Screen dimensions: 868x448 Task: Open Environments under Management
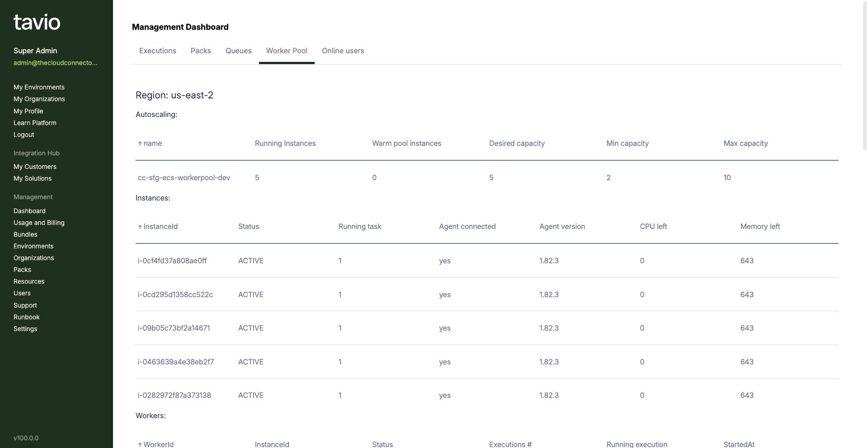click(x=33, y=246)
